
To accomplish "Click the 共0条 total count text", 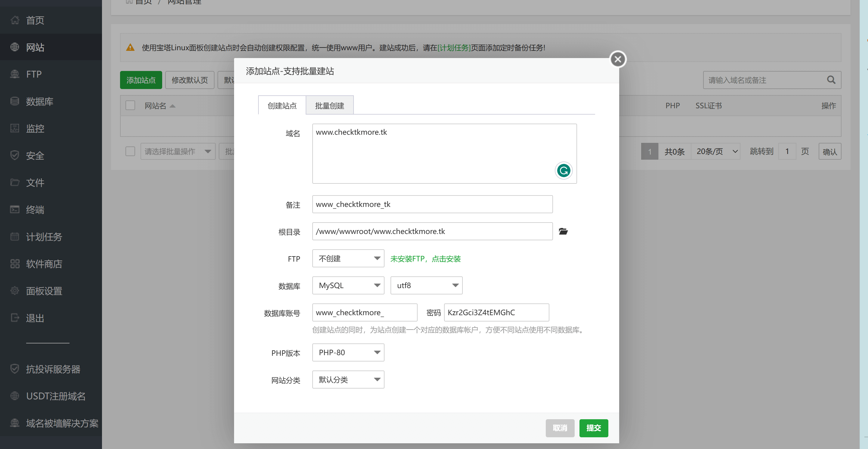I will (675, 152).
